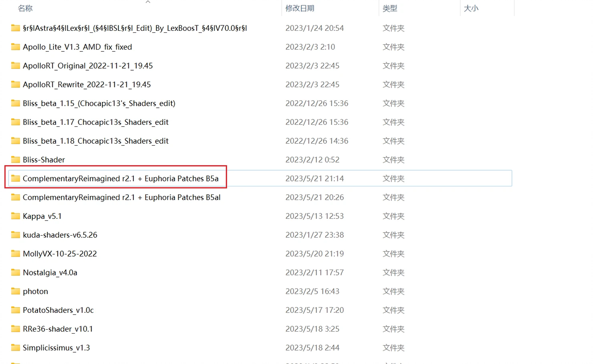Viewport: 593px width, 364px height.
Task: Click the 文件夹 type cell in the Bliss-Shader row
Action: pyautogui.click(x=394, y=160)
